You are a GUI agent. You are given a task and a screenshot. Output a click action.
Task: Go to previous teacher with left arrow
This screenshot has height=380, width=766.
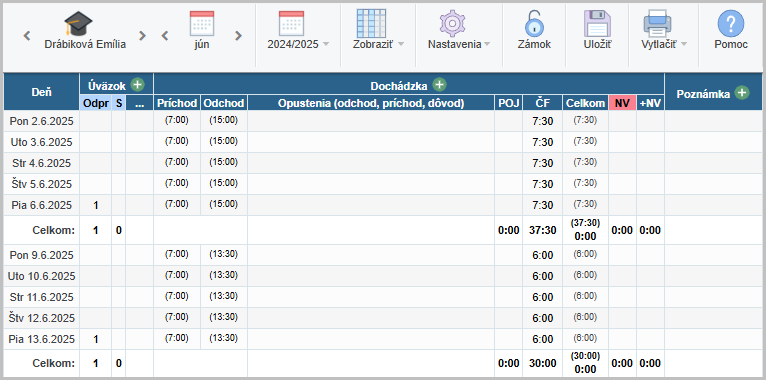[27, 36]
